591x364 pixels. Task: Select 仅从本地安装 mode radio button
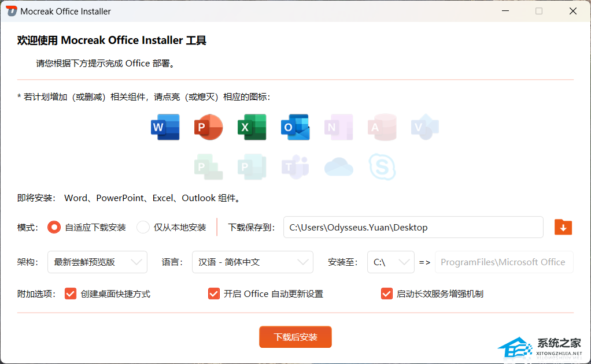pos(143,228)
